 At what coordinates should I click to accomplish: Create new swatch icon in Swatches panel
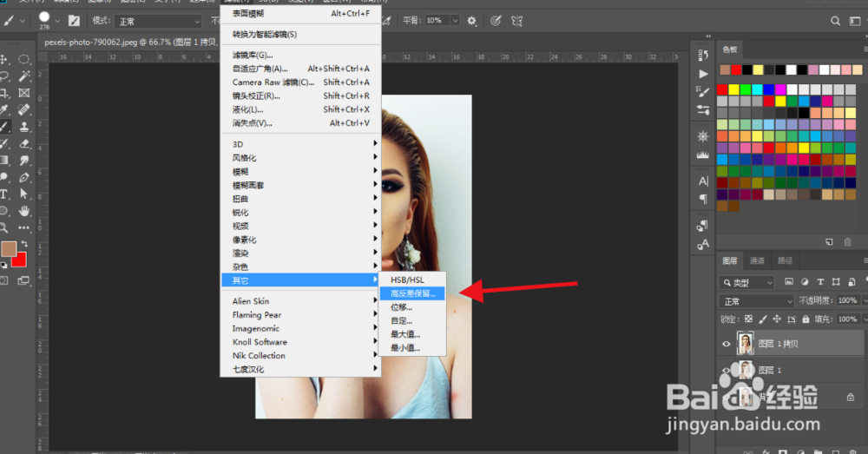click(829, 242)
